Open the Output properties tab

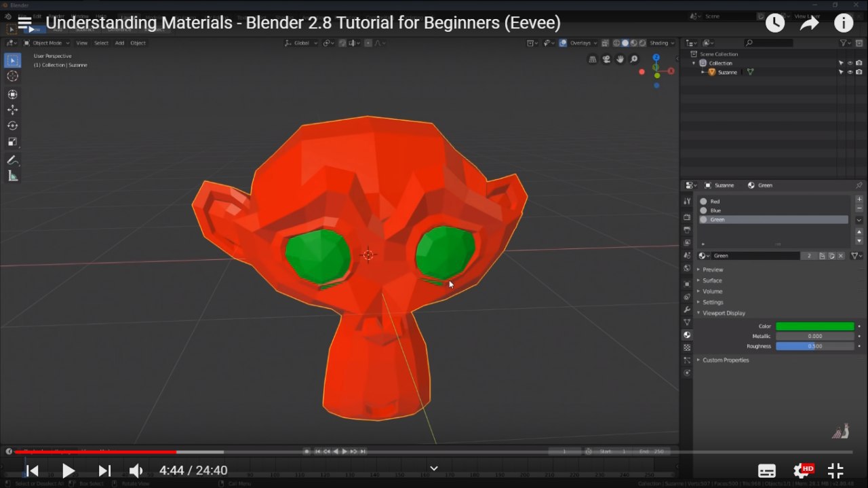tap(687, 230)
